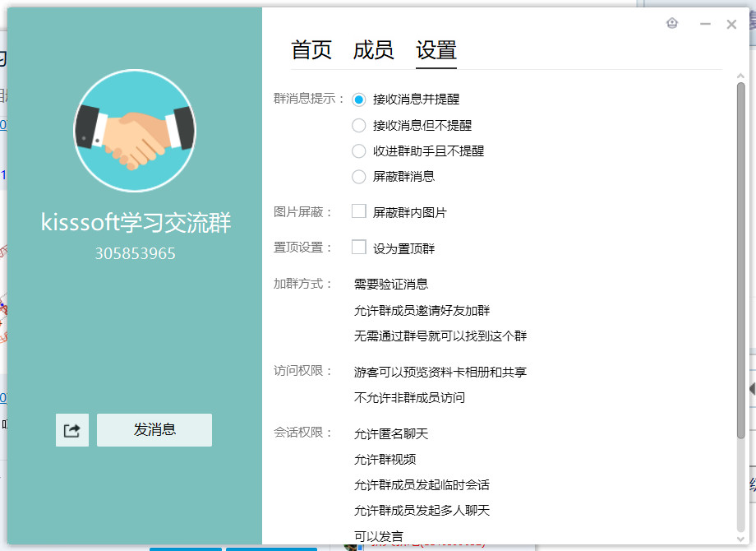Click the 发消息 button
The width and height of the screenshot is (756, 551).
coord(154,430)
